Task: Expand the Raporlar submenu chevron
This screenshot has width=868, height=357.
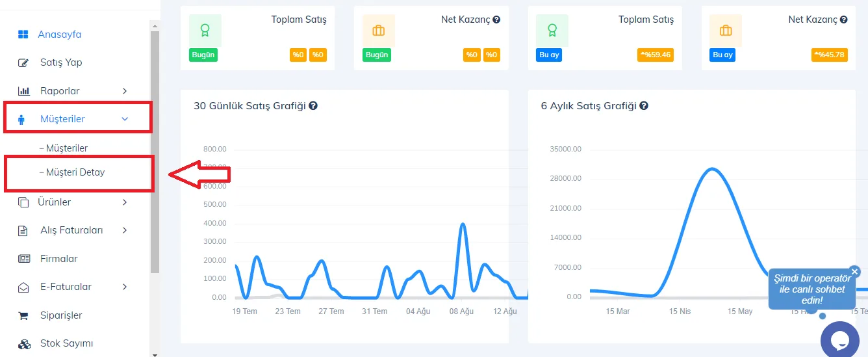Action: [x=125, y=91]
